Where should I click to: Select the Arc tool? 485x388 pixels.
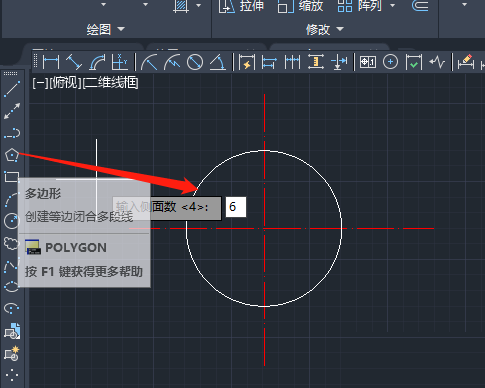[x=11, y=199]
